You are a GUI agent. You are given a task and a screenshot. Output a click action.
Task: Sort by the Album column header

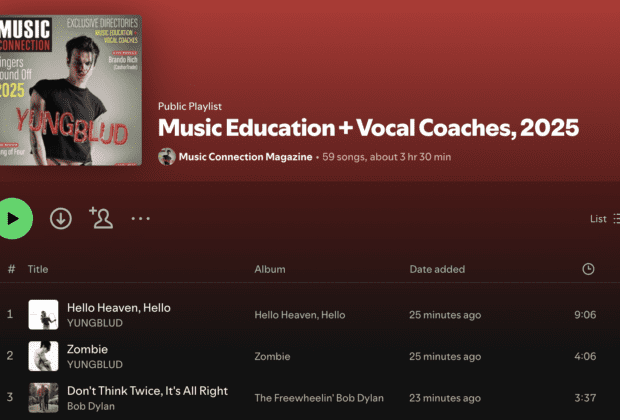270,269
